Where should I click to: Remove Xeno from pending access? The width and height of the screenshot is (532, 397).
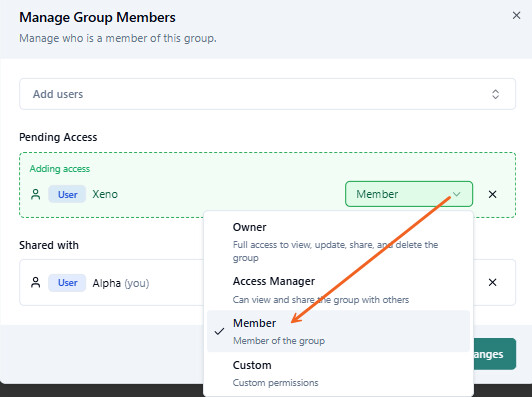(492, 194)
